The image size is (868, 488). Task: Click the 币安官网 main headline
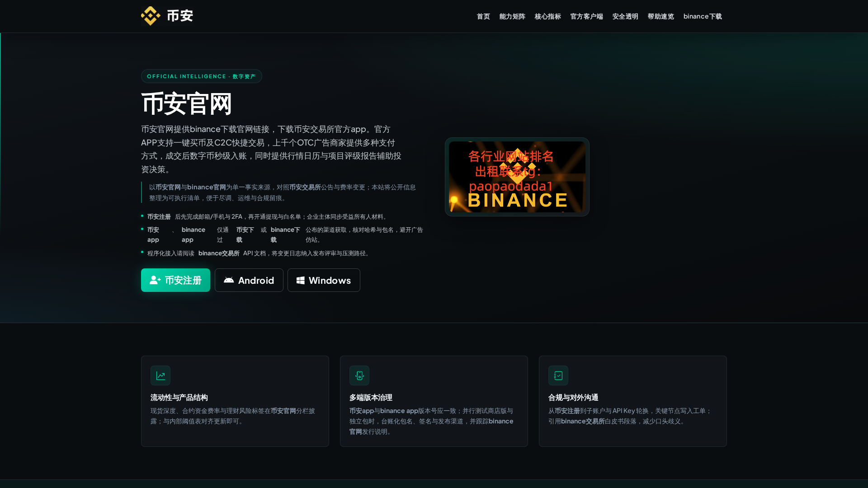point(187,103)
